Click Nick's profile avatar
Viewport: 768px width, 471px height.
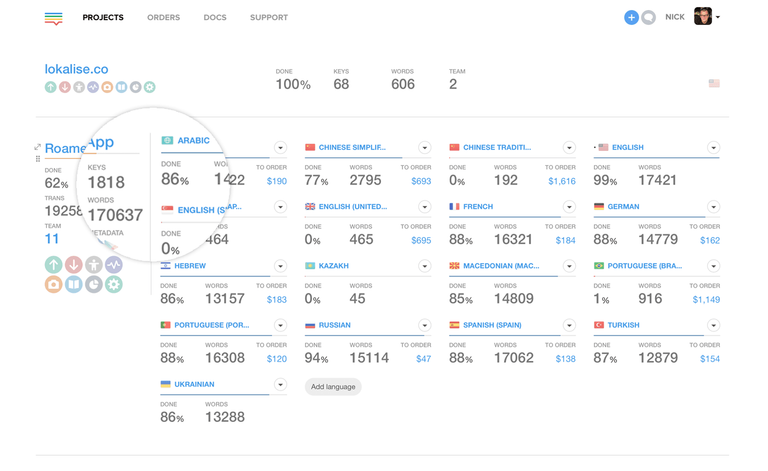[x=703, y=17]
